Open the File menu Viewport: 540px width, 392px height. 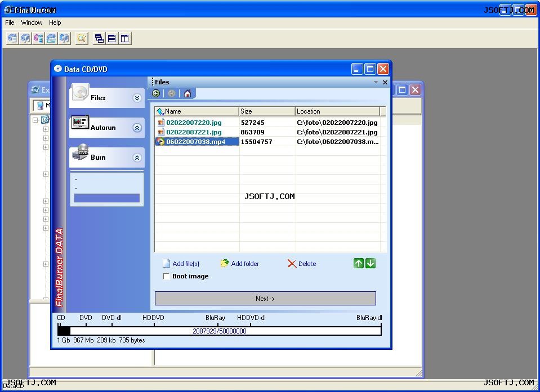[x=10, y=22]
